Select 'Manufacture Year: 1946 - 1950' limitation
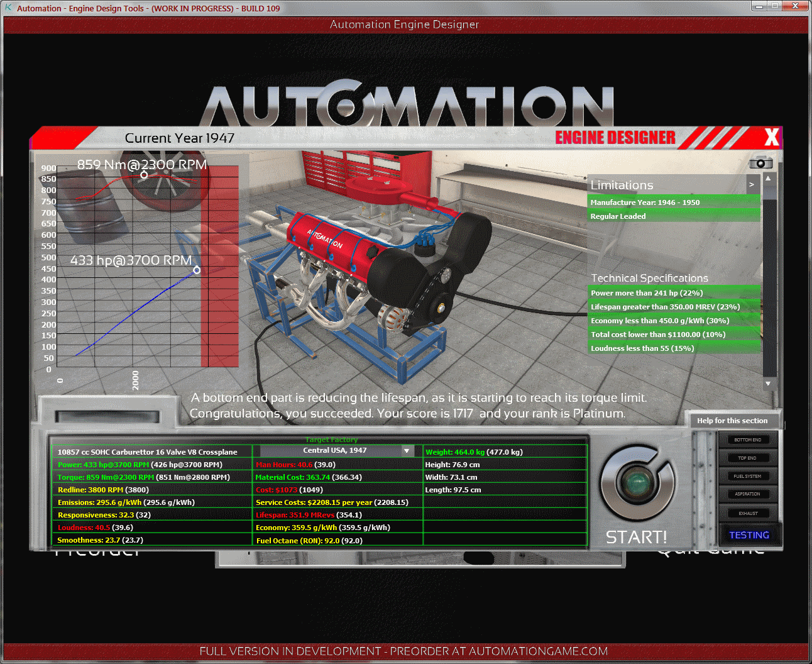This screenshot has width=812, height=664. (674, 202)
